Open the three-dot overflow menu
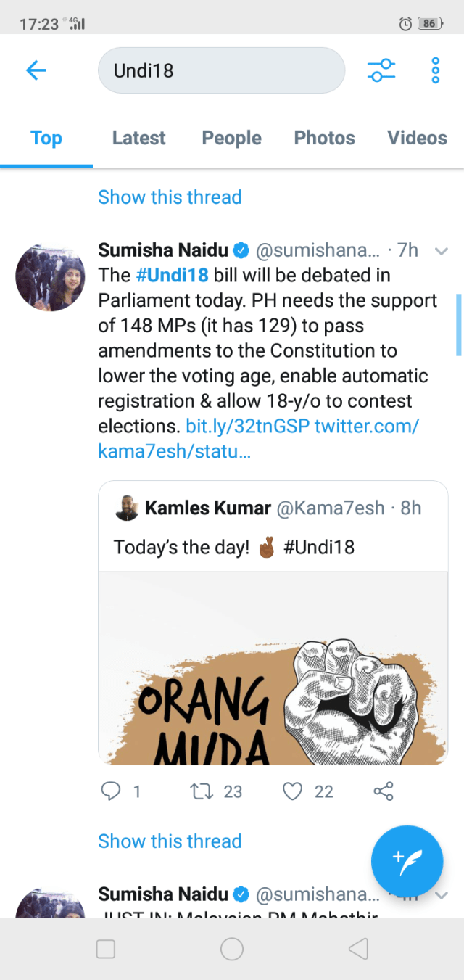This screenshot has width=464, height=980. 435,70
